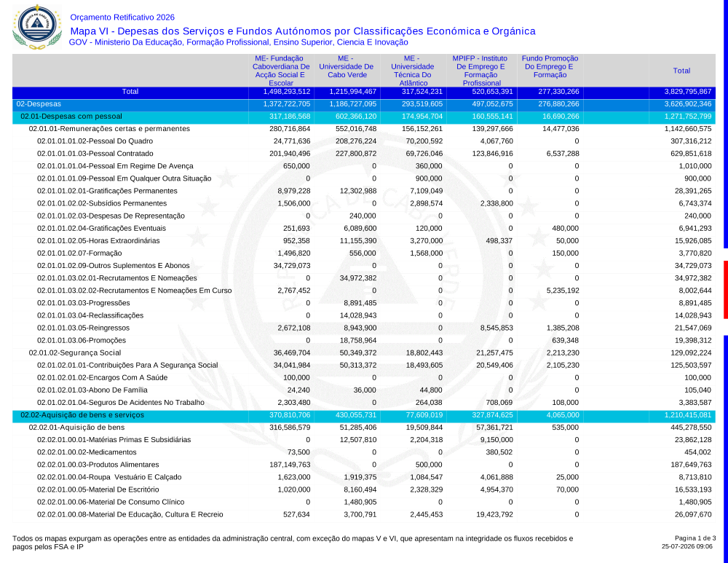This screenshot has width=728, height=563.
Task: Click value 900,000 under Universidade Técnica Do Atlântico
Action: tap(429, 178)
